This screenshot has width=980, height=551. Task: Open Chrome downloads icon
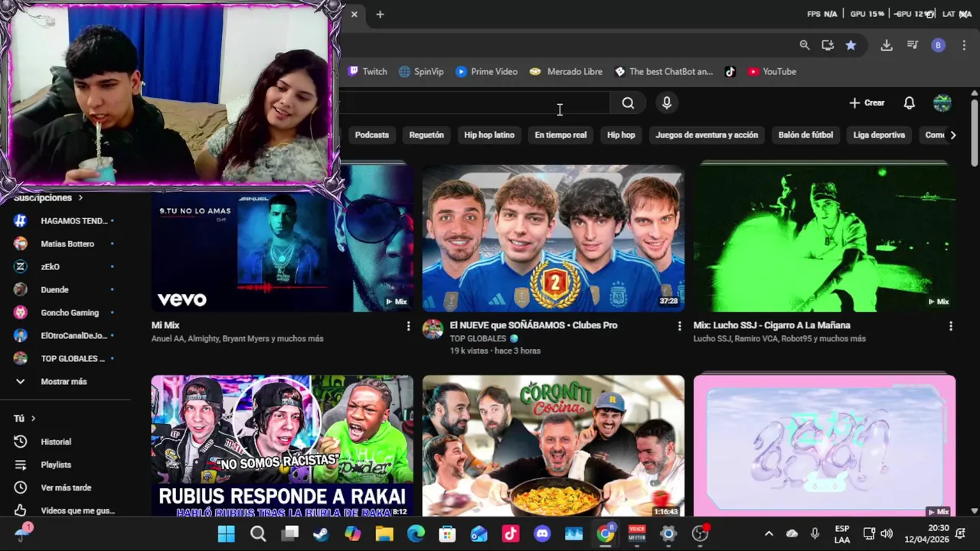887,45
